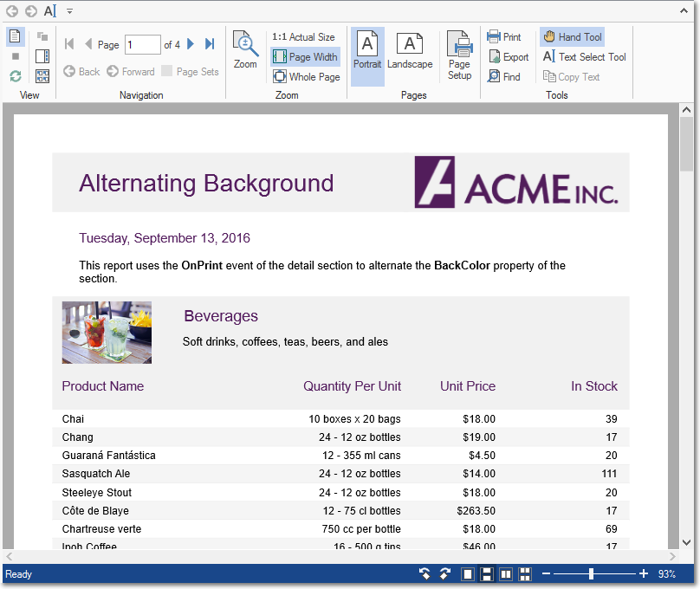Screen dimensions: 700x589
Task: Click the zoom slider in status bar
Action: [591, 574]
